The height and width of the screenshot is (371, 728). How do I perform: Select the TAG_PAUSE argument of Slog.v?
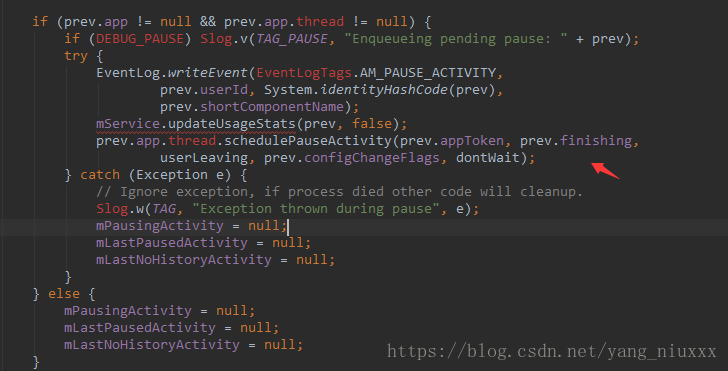(292, 39)
